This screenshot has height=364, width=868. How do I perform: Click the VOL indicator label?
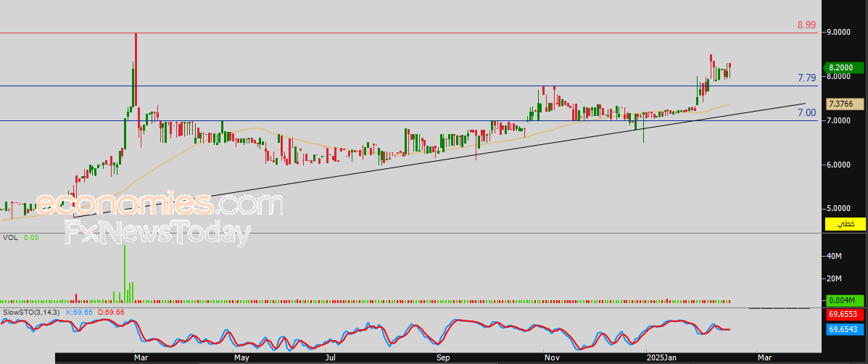9,238
